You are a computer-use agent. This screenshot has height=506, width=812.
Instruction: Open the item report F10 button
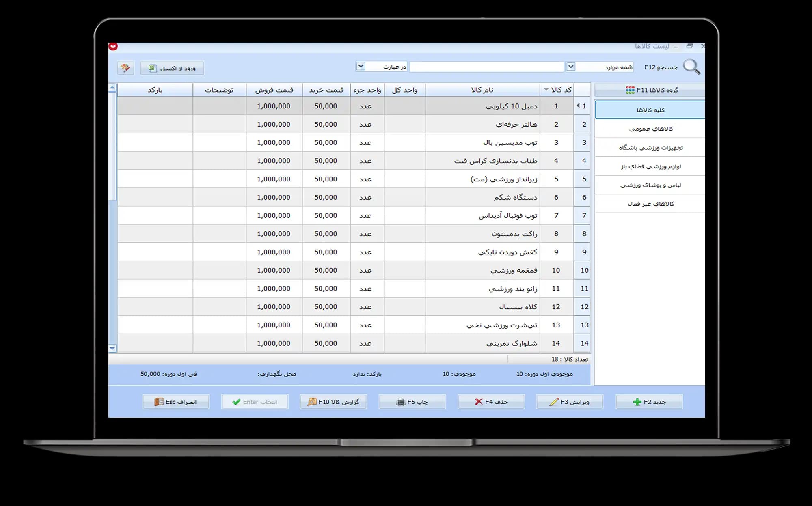[x=333, y=402]
